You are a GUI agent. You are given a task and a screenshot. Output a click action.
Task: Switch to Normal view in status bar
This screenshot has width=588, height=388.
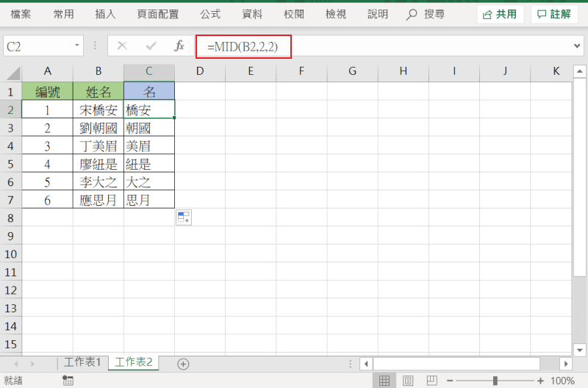point(384,381)
